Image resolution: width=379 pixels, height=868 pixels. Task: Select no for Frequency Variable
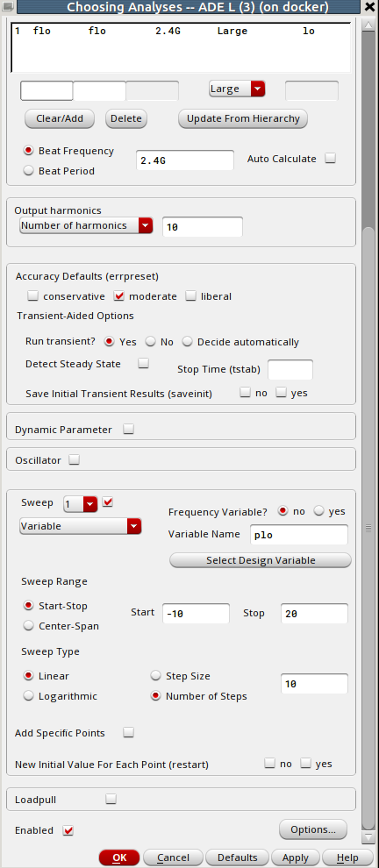tap(283, 511)
